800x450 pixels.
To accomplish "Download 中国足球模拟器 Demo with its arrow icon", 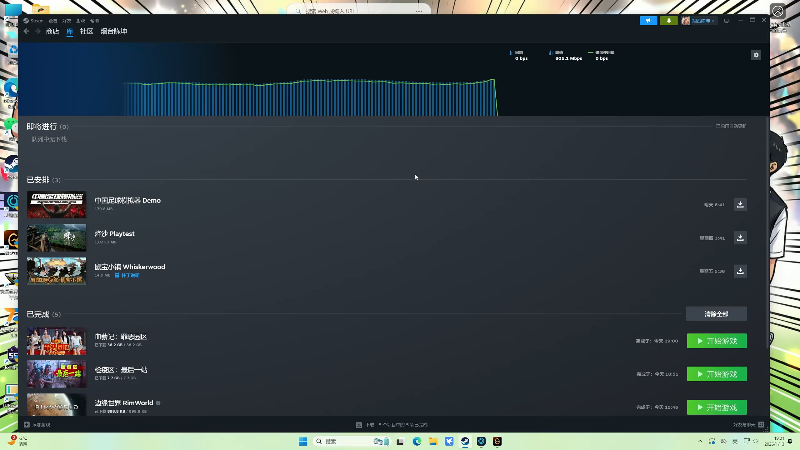I will [740, 205].
